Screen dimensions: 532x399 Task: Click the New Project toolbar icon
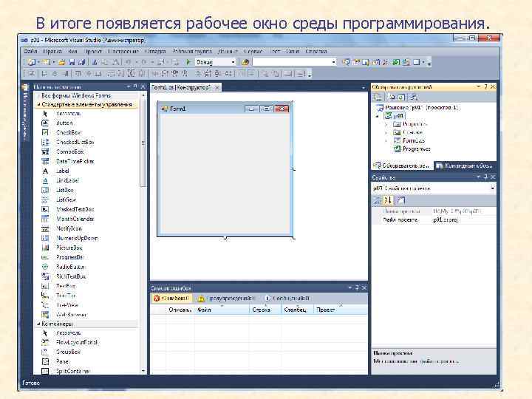31,62
